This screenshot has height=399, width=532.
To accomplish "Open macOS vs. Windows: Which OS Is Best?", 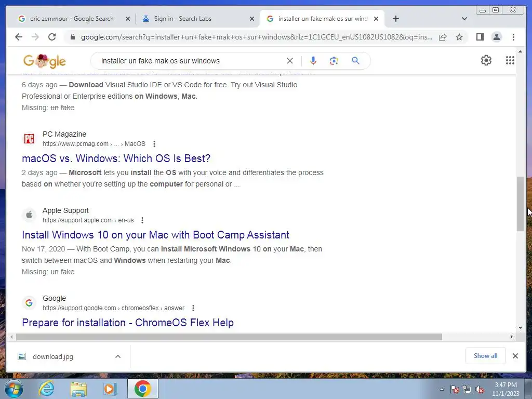I will 116,158.
